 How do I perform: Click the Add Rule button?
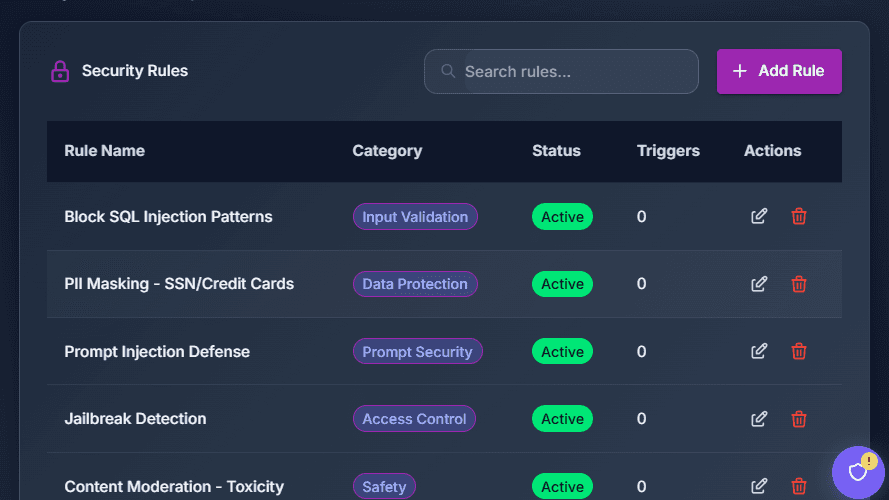tap(779, 71)
